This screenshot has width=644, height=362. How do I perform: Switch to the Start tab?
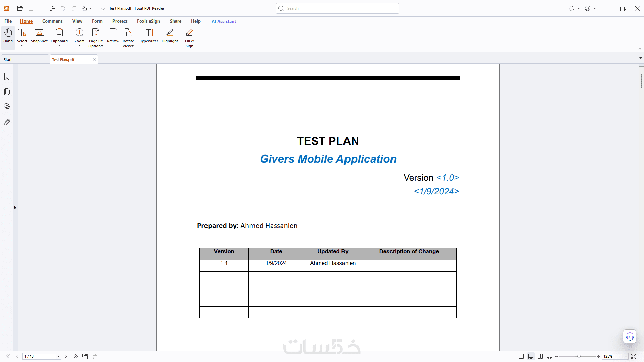coord(25,60)
